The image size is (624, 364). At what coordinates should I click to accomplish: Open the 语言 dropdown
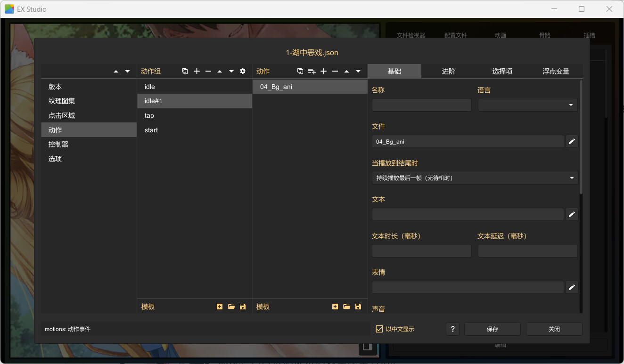point(528,105)
